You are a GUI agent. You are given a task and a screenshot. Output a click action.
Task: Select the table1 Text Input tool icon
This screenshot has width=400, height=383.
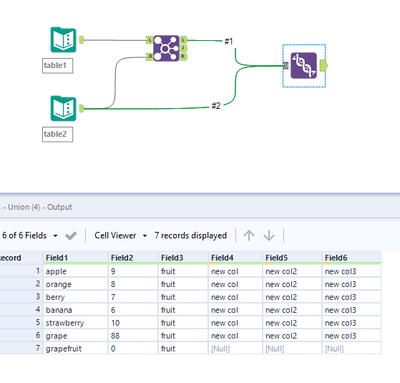[63, 40]
